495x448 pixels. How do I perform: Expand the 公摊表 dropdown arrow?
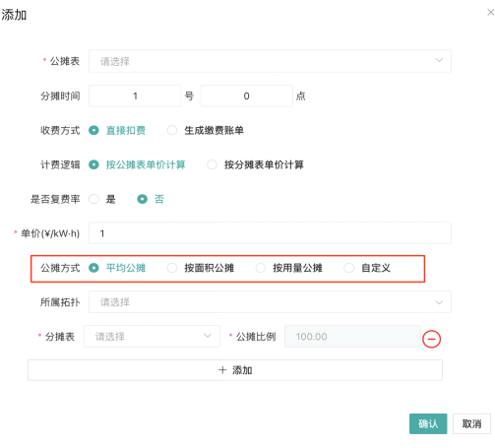(x=439, y=60)
